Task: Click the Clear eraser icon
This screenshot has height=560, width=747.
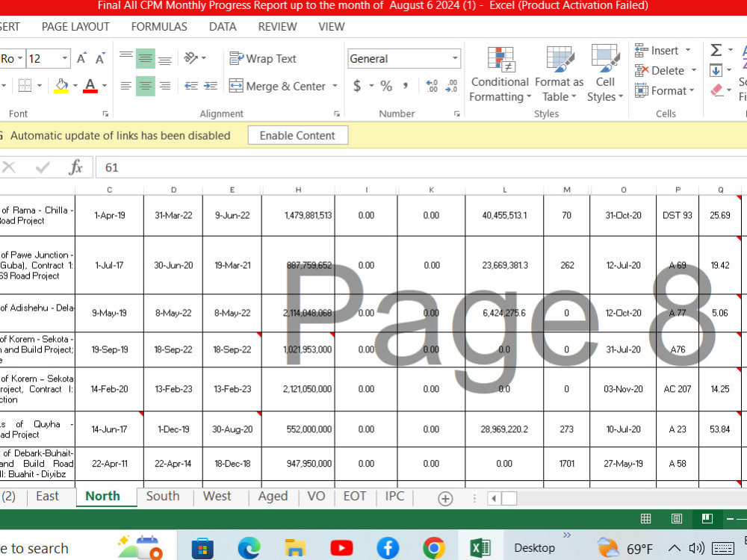Action: coord(716,90)
